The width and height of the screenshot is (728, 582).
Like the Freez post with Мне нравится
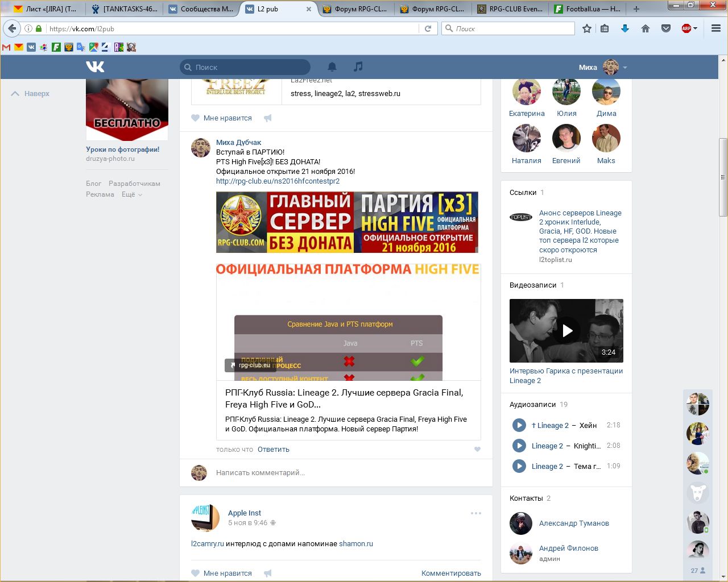[221, 118]
